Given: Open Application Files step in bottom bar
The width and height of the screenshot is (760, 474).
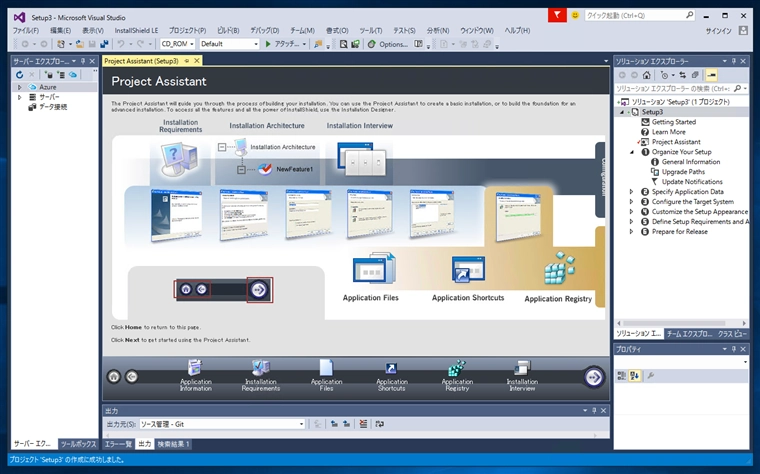Looking at the screenshot, I should tap(326, 375).
